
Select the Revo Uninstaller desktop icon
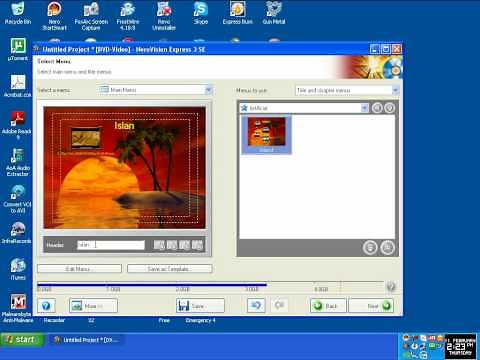pos(164,16)
